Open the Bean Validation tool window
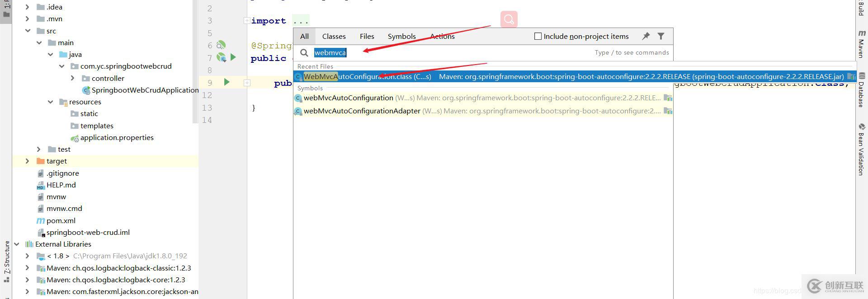 pos(862,149)
